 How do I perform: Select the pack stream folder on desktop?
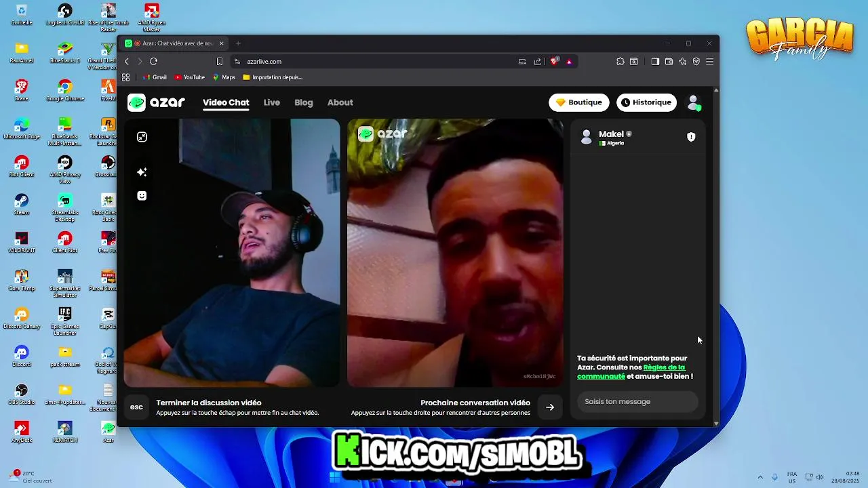(x=65, y=357)
